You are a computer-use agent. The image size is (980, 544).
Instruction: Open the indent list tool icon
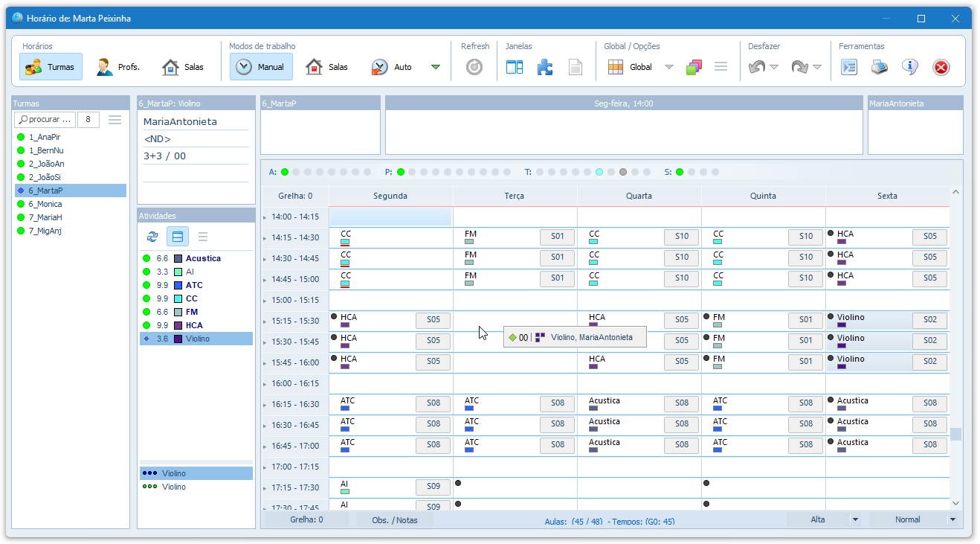849,67
